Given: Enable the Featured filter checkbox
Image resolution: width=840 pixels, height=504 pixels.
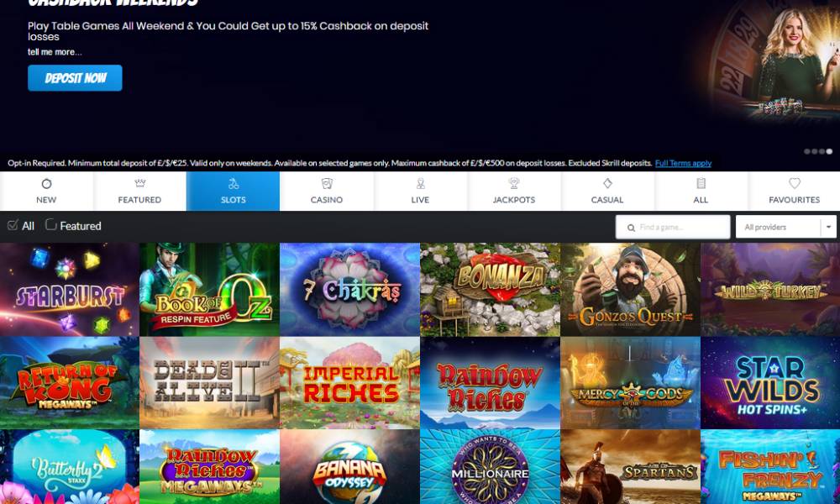Looking at the screenshot, I should pos(51,224).
